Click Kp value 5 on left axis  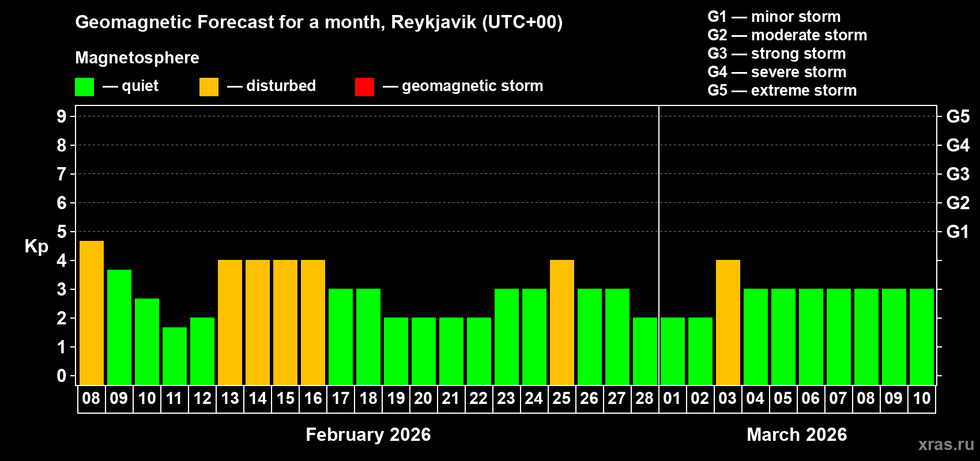click(x=62, y=232)
